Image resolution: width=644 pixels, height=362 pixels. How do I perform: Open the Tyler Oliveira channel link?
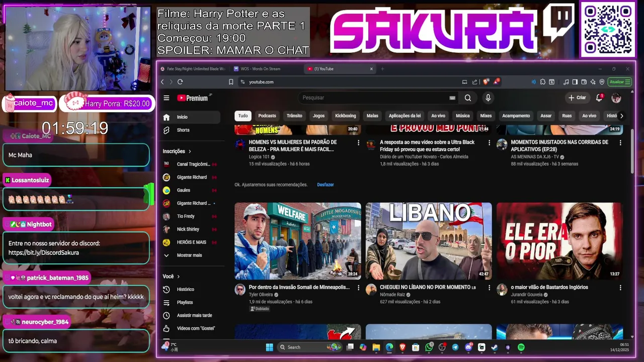(x=261, y=295)
